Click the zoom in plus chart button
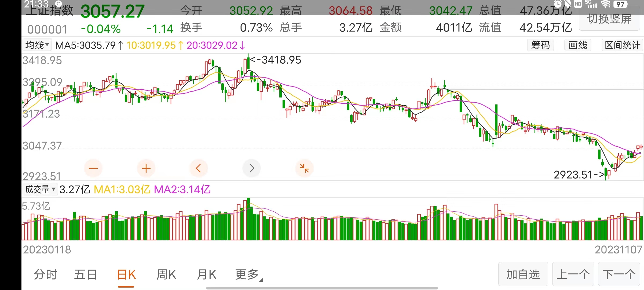 (x=146, y=168)
